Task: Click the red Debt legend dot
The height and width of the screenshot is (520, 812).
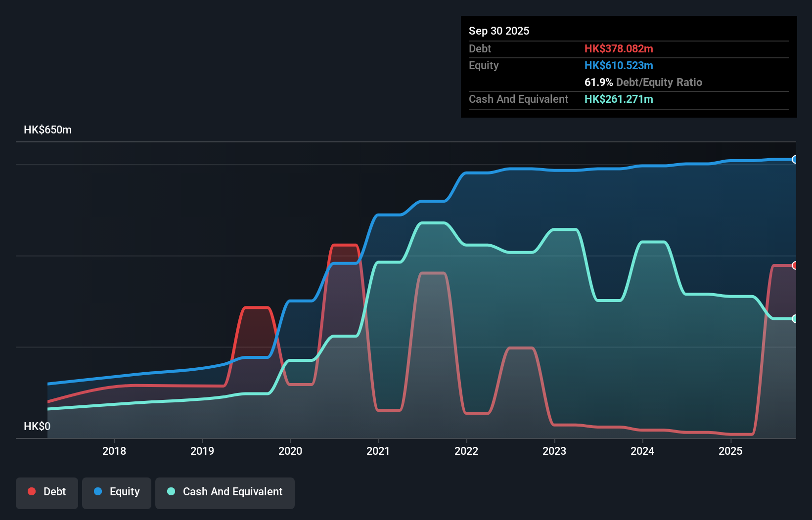Action: click(x=31, y=491)
